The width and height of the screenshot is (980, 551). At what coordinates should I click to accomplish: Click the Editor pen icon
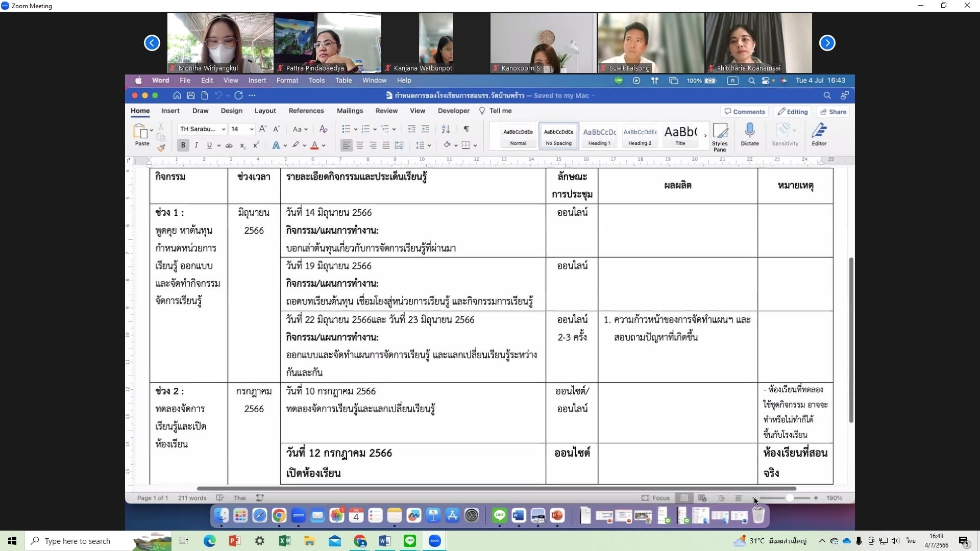(819, 131)
